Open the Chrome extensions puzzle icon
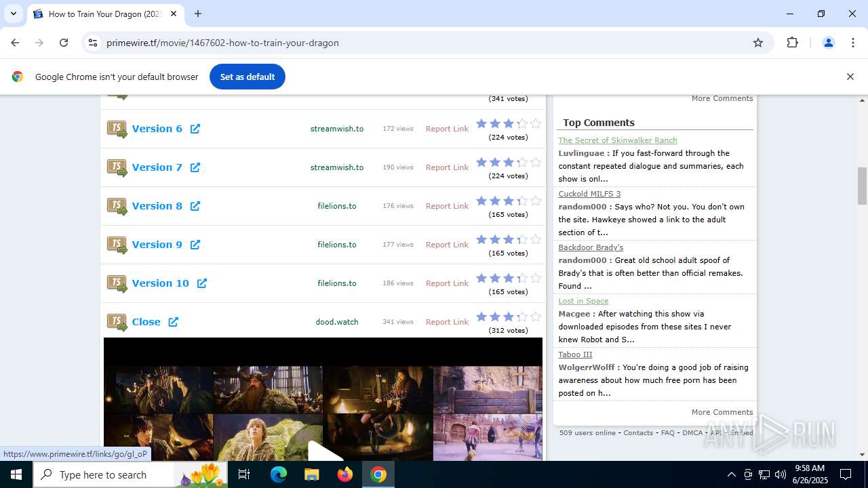The height and width of the screenshot is (488, 868). point(792,43)
